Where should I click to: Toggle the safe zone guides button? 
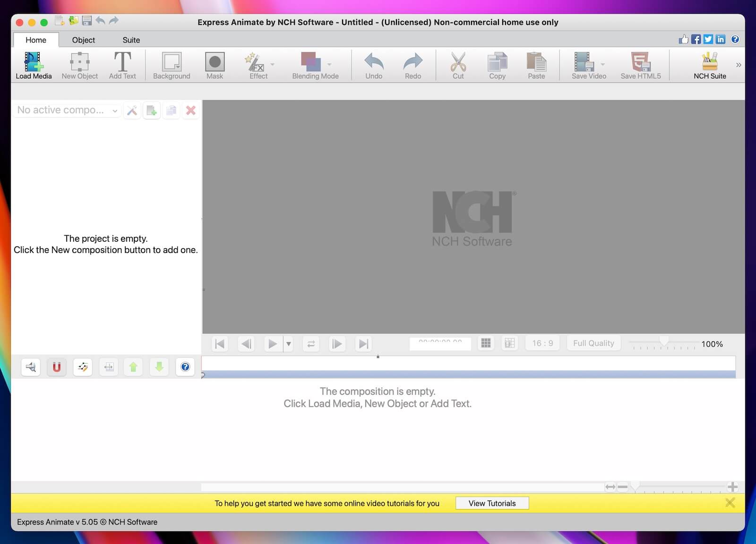click(x=509, y=343)
